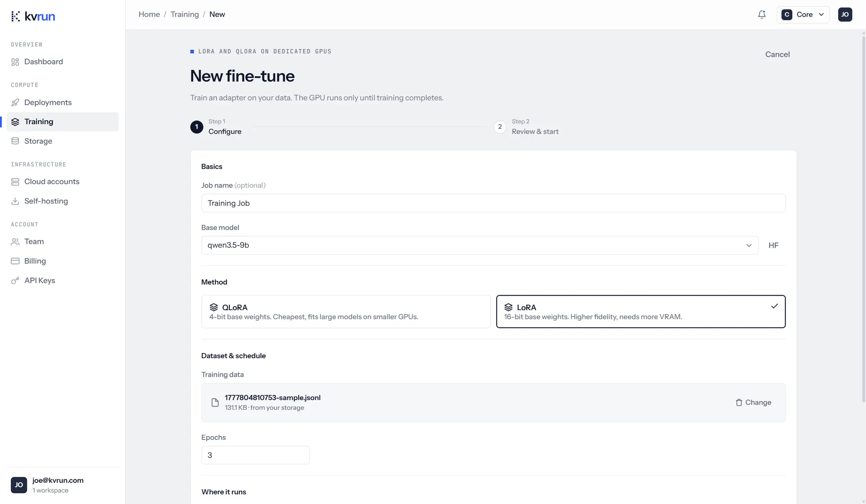Click the QLoRA layers icon
Screen dimensions: 866x504
[213, 307]
